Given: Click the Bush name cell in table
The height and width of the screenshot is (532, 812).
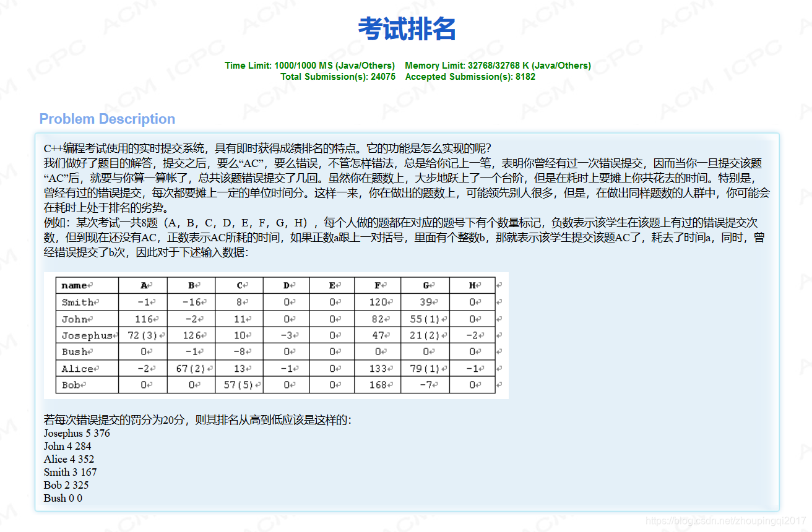Looking at the screenshot, I should 87,351.
